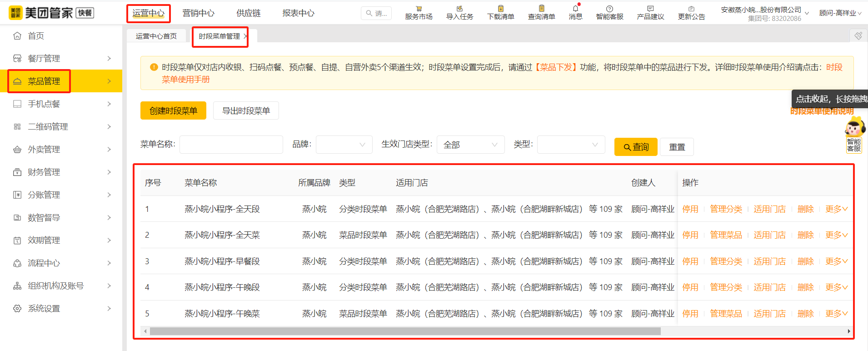This screenshot has width=868, height=351.
Task: Click the search magnifier in top search box
Action: (369, 13)
